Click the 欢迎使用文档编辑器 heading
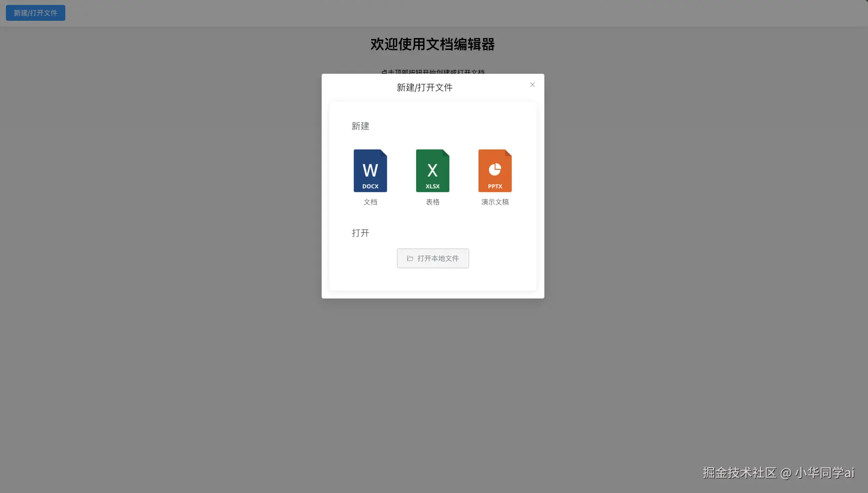868x493 pixels. tap(433, 45)
